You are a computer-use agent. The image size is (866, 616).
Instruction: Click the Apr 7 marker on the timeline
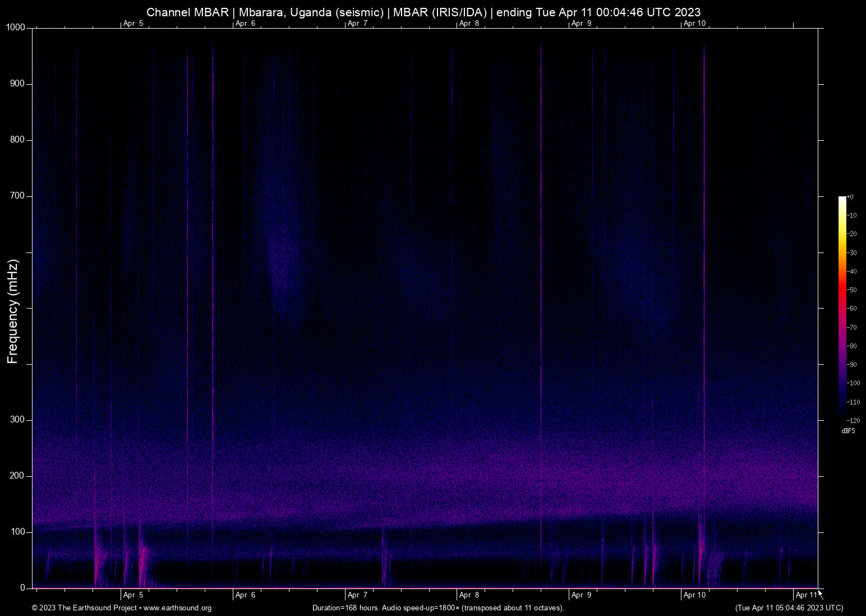[357, 24]
